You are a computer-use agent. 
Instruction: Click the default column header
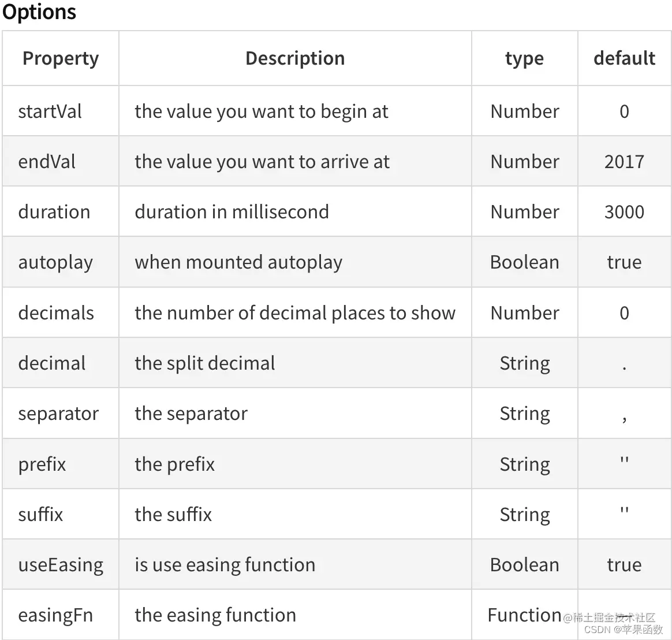pos(625,58)
